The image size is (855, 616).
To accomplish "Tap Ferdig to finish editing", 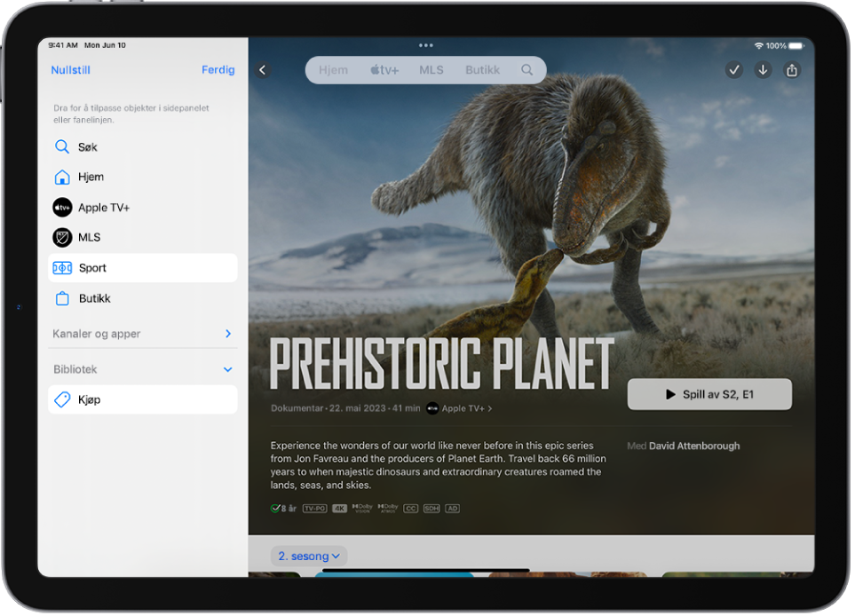I will tap(218, 70).
